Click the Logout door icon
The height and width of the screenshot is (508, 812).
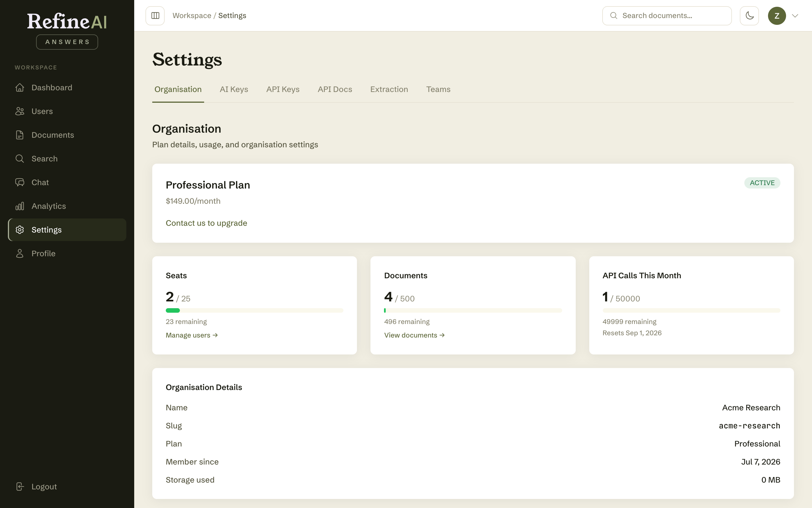(x=20, y=487)
